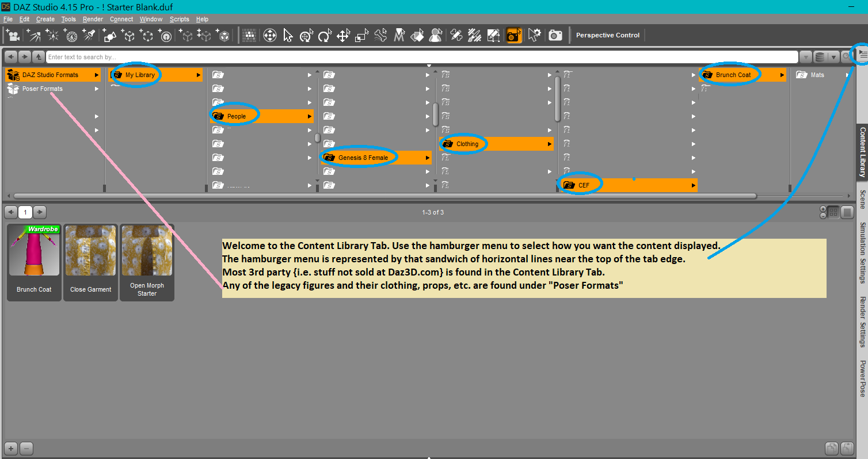
Task: Expand the Genesis 8 Female folder arrow
Action: [x=428, y=158]
